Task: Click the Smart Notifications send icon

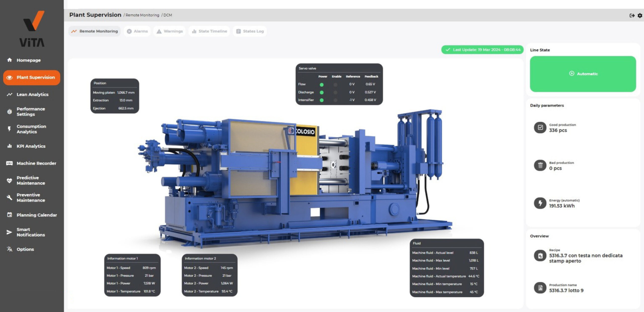Action: tap(9, 232)
